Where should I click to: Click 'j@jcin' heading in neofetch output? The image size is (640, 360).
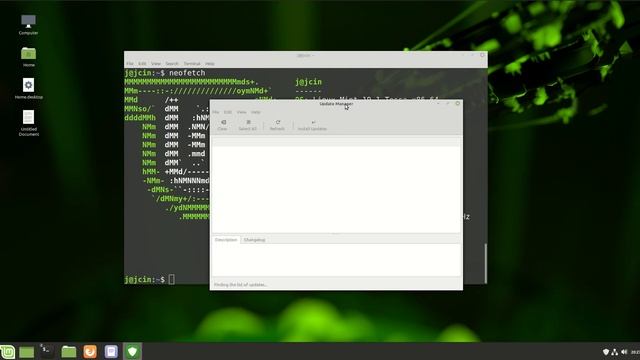pos(308,82)
